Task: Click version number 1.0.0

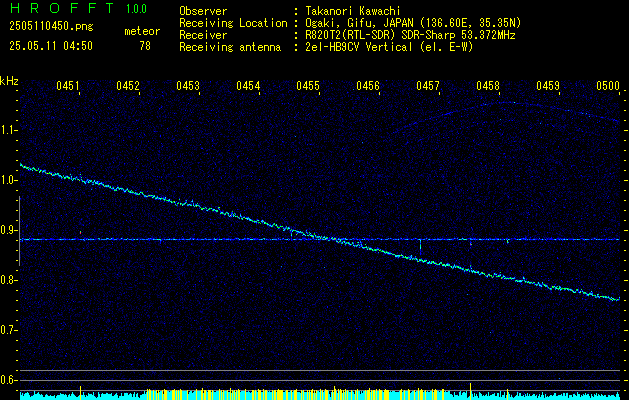Action: 136,9
